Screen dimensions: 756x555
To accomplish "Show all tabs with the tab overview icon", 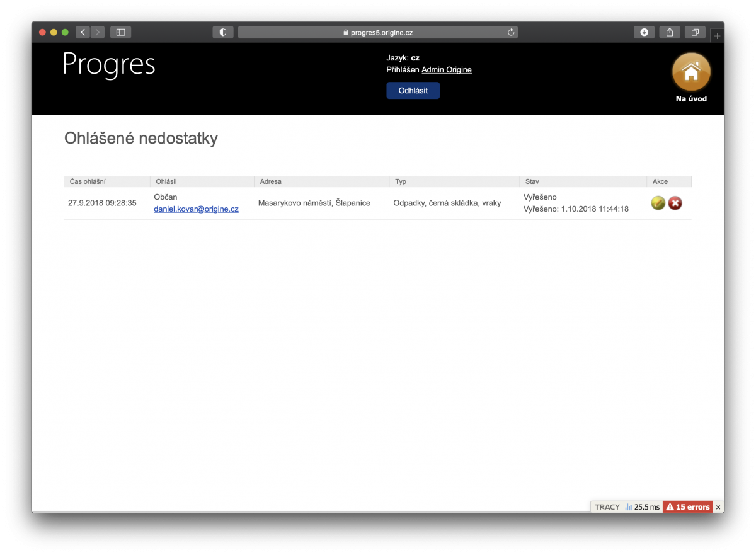I will click(694, 31).
